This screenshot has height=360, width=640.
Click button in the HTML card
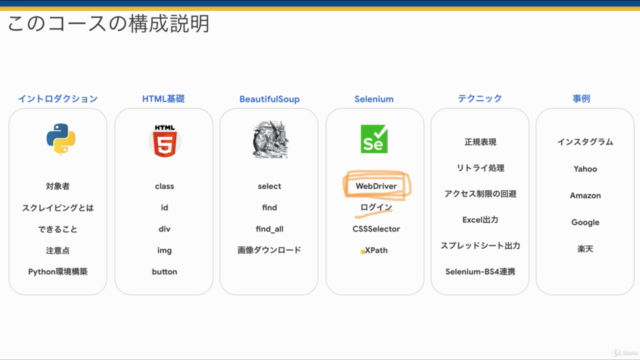[164, 271]
